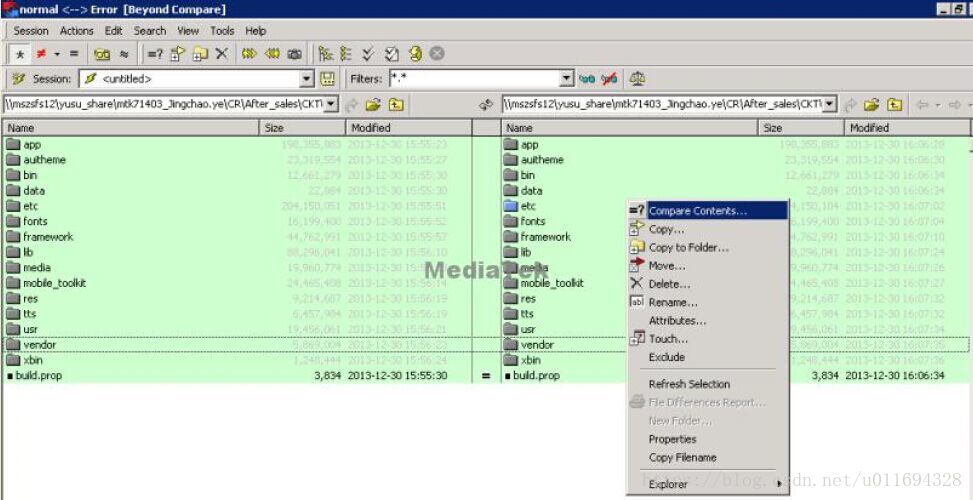Choose Touch... in the context menu
The image size is (973, 500).
click(x=708, y=339)
